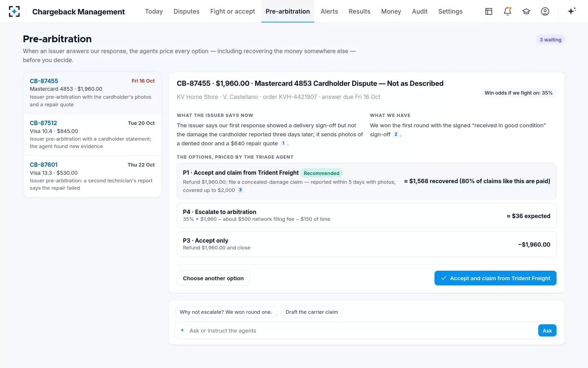Screen dimensions: 588x368
Task: Select case CB-87455 in the list
Action: (92, 93)
